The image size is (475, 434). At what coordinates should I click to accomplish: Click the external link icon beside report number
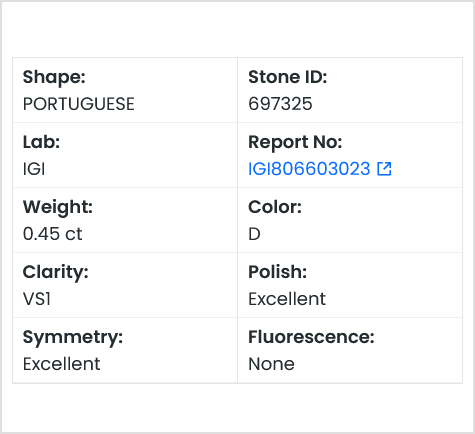pyautogui.click(x=384, y=169)
